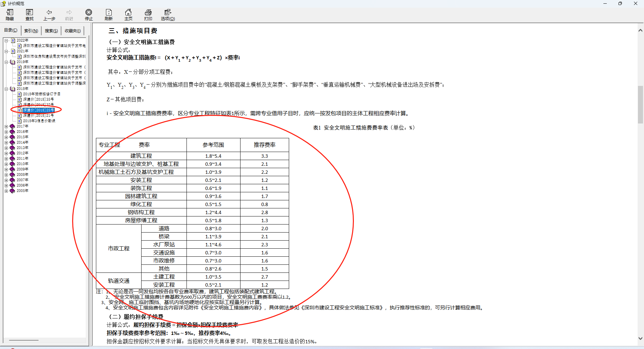This screenshot has width=644, height=349.
Task: Open the 2019 topic ending 关于调整深
Action: pos(54,83)
